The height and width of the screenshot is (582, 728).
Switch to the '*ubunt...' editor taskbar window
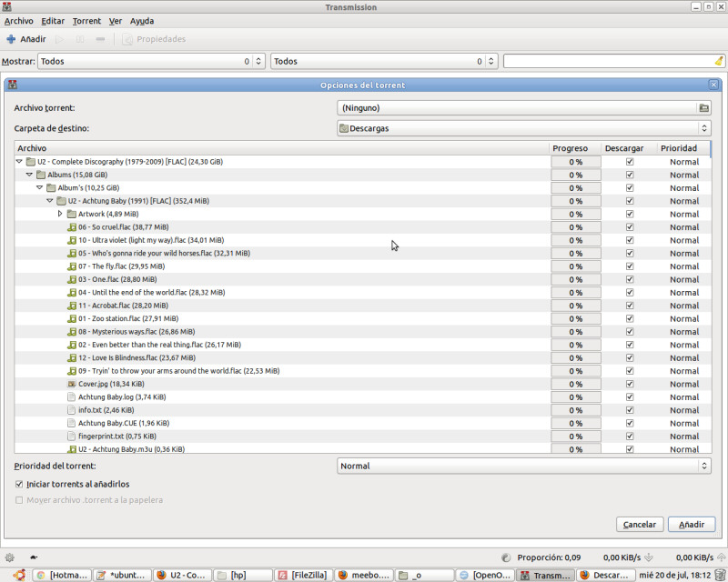tap(122, 575)
